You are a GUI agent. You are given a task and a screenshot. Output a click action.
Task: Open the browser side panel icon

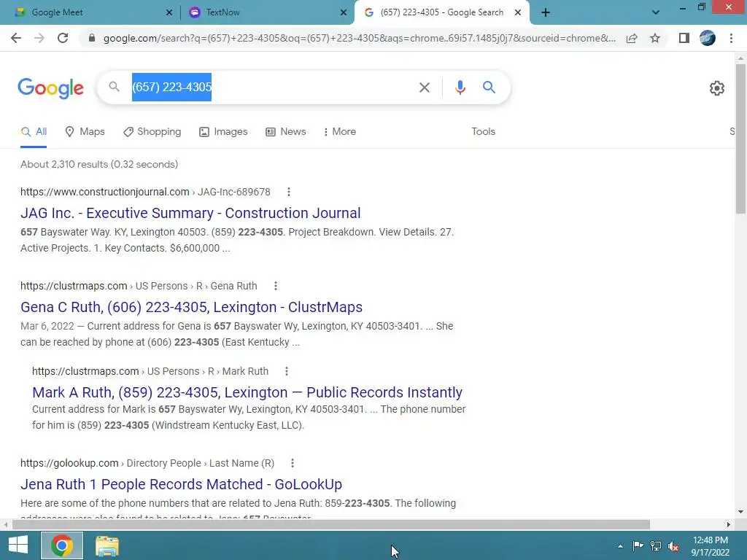tap(684, 38)
